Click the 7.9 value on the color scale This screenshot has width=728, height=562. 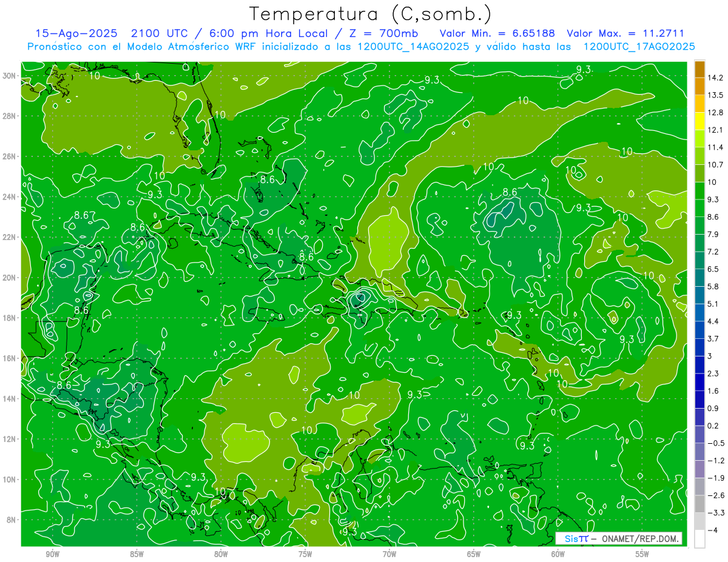point(713,234)
